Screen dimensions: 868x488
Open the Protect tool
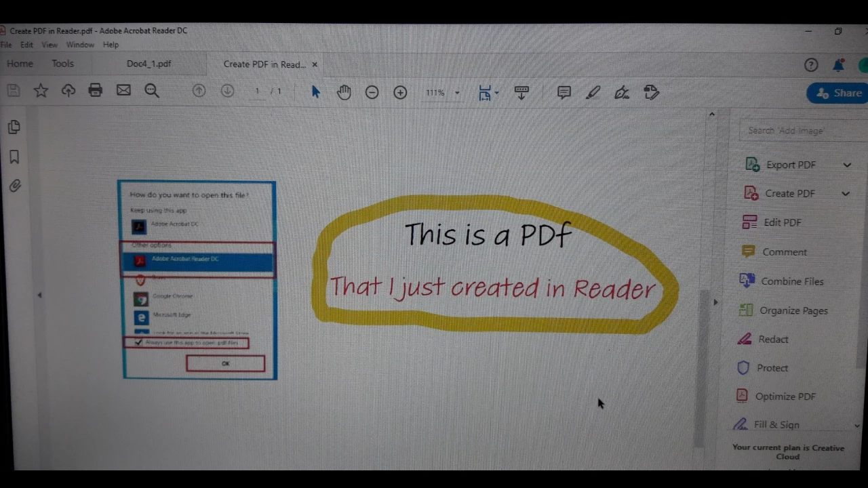[762, 367]
